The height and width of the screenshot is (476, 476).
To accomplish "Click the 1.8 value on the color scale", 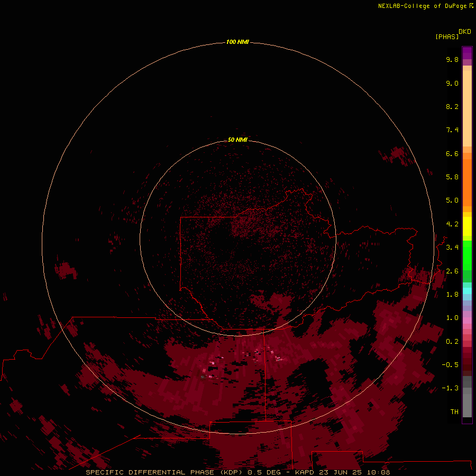I will pyautogui.click(x=452, y=295).
